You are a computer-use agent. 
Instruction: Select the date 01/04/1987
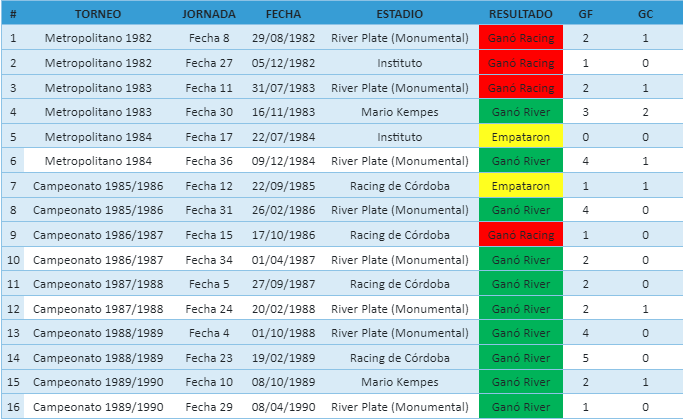point(284,260)
